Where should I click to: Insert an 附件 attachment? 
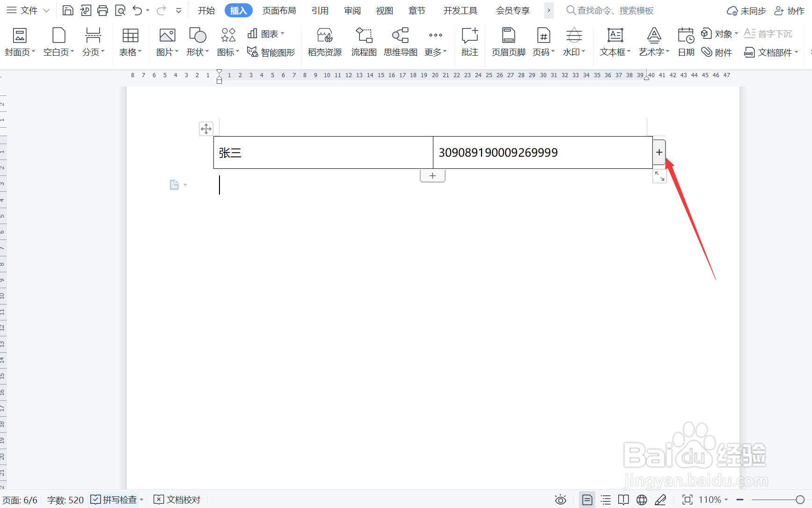(717, 52)
